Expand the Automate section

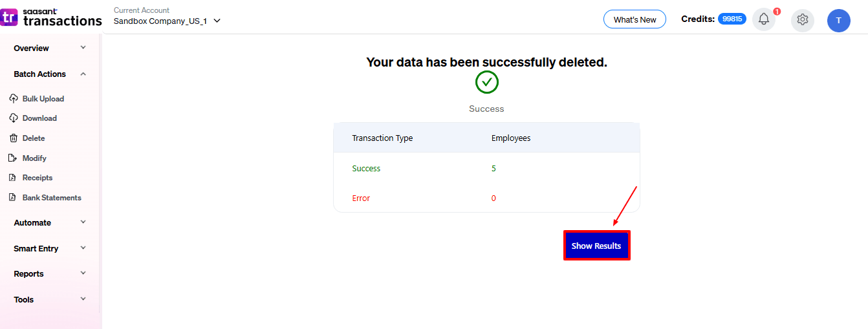click(83, 222)
